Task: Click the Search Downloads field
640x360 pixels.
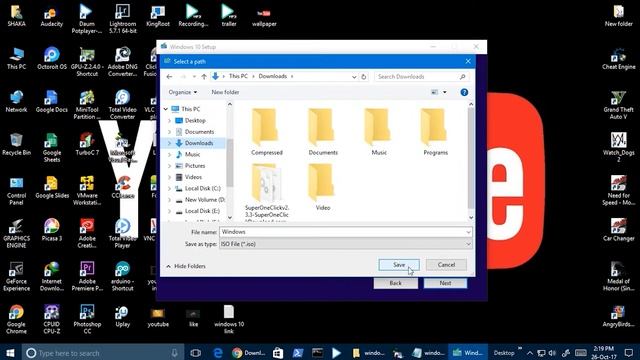Action: click(421, 76)
